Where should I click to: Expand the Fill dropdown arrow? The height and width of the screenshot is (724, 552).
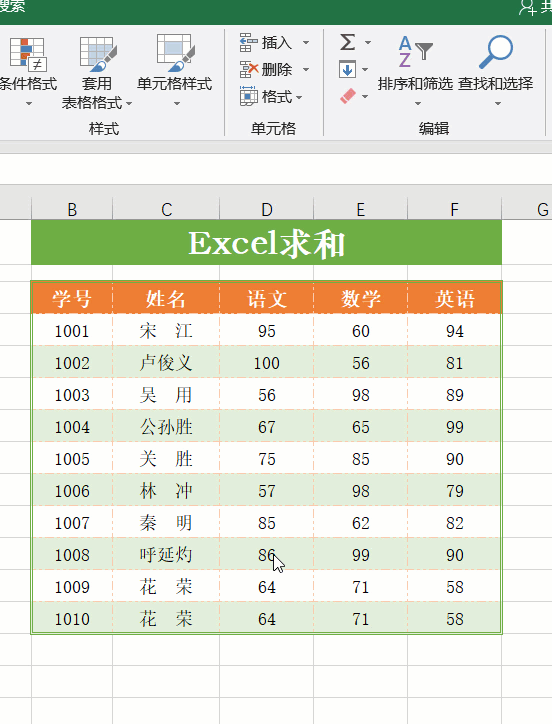pyautogui.click(x=365, y=70)
